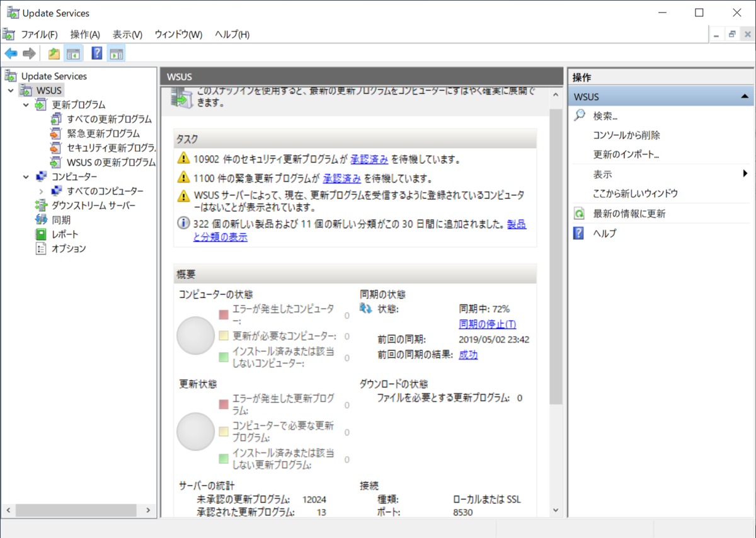
Task: Open the 操作(A) menu
Action: (x=85, y=35)
